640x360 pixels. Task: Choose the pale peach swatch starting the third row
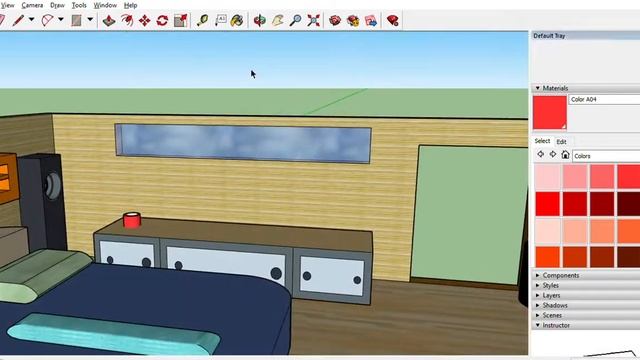pos(548,231)
